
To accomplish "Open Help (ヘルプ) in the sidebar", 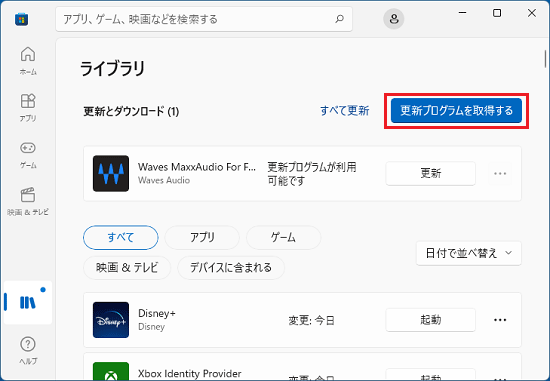I will point(28,350).
